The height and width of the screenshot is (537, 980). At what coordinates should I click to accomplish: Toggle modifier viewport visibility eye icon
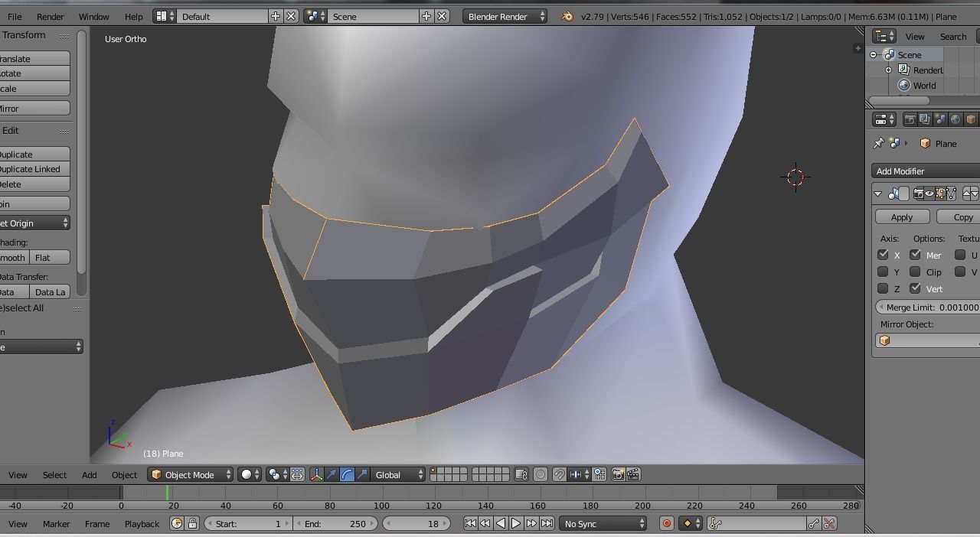click(929, 194)
